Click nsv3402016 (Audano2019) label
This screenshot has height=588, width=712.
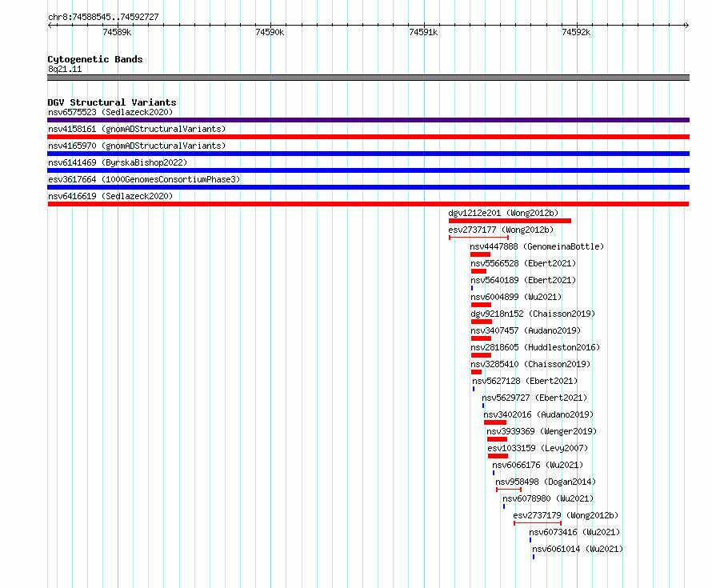[538, 414]
